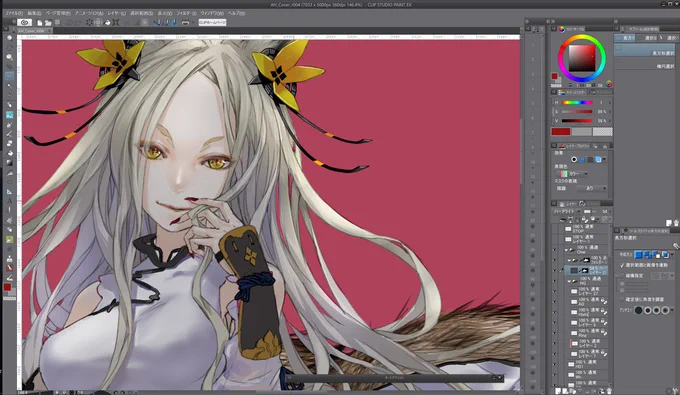Toggle visibility of the Ring layer
The width and height of the screenshot is (680, 395).
click(x=554, y=333)
